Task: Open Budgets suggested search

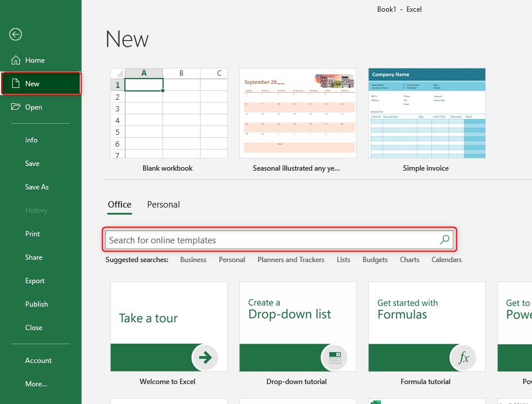Action: click(375, 259)
